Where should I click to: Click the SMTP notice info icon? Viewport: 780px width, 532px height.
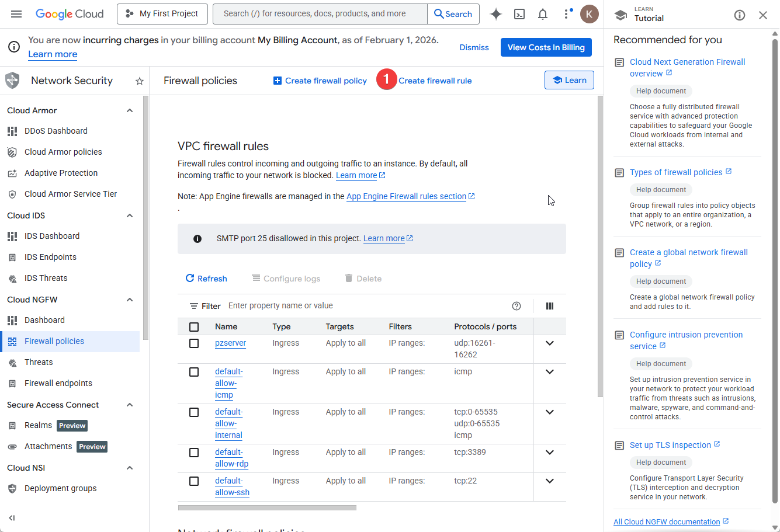pyautogui.click(x=197, y=239)
